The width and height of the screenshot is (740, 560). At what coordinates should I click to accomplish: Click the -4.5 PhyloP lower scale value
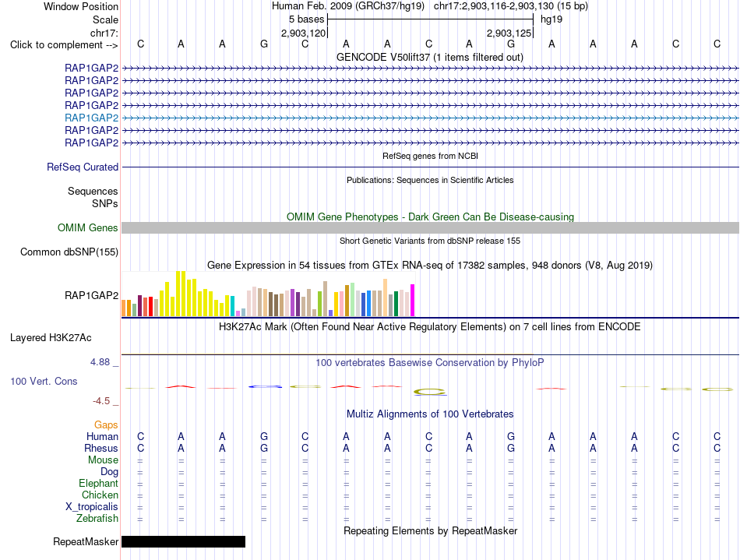101,401
